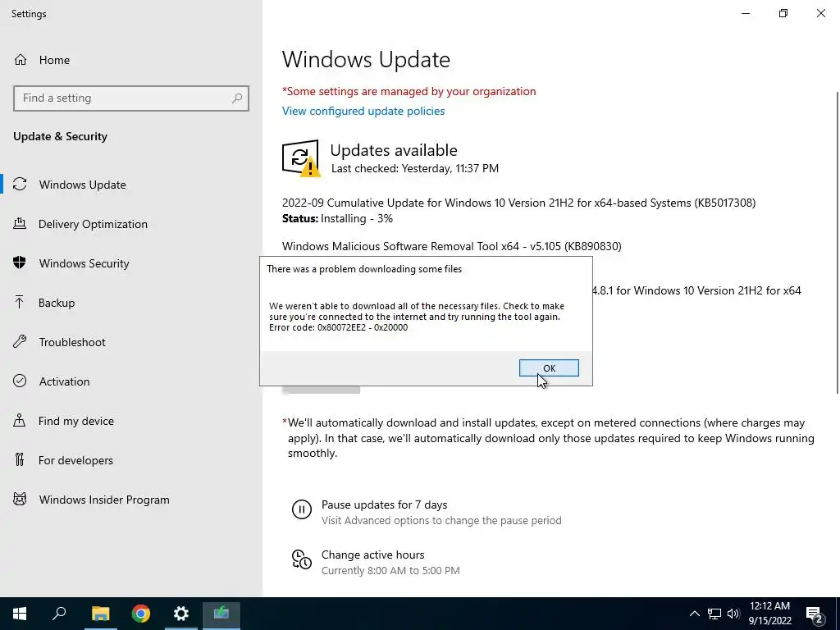Click the Troubleshoot wrench icon

pyautogui.click(x=20, y=342)
